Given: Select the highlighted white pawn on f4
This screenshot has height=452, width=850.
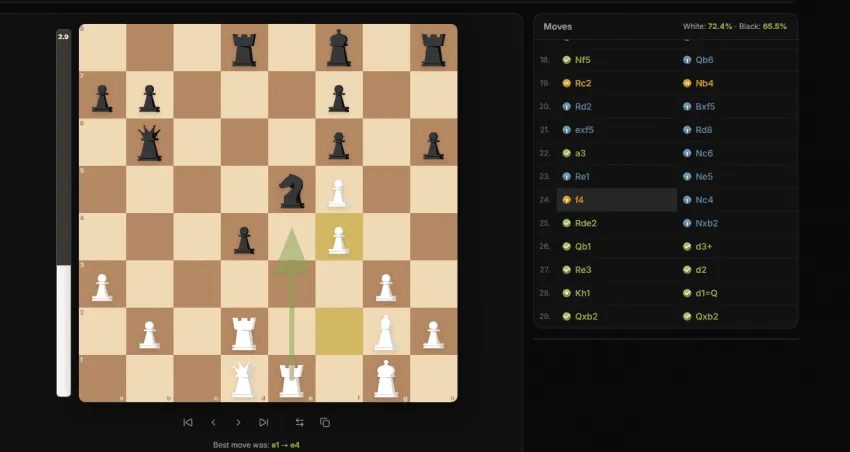Looking at the screenshot, I should 339,240.
